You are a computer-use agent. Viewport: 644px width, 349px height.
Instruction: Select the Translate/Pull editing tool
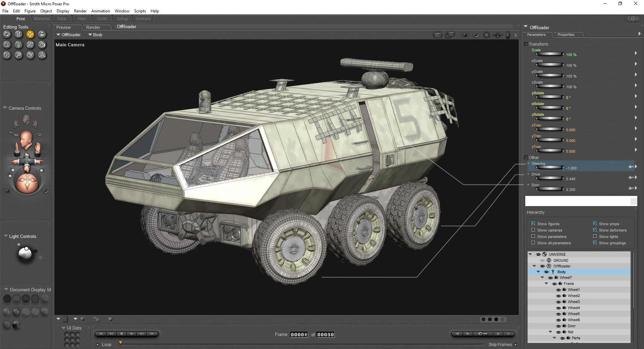(30, 34)
